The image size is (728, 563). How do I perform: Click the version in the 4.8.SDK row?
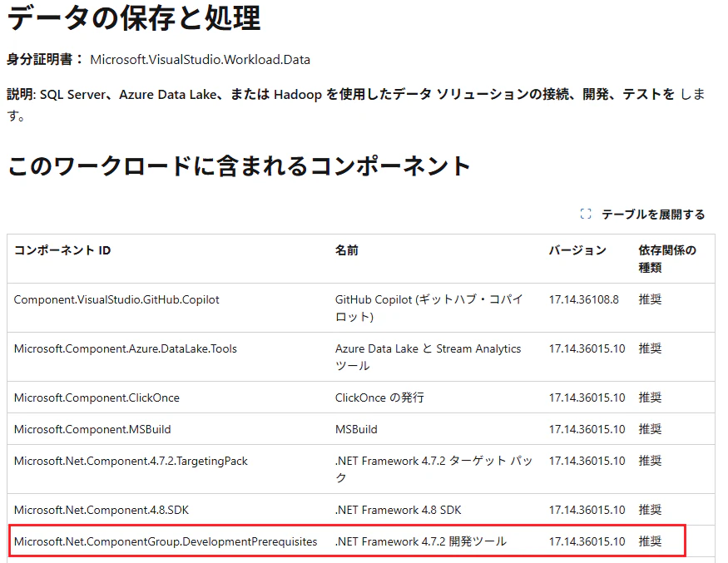[x=587, y=511]
